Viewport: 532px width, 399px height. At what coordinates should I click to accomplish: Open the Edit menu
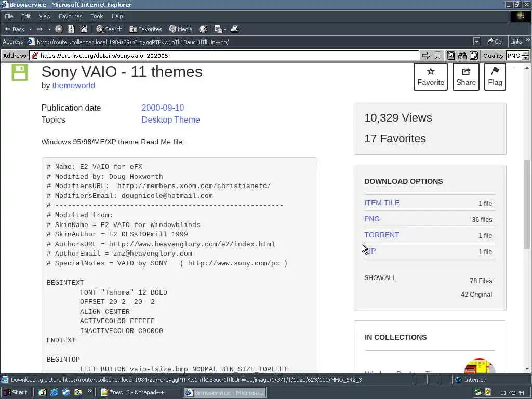pos(26,16)
